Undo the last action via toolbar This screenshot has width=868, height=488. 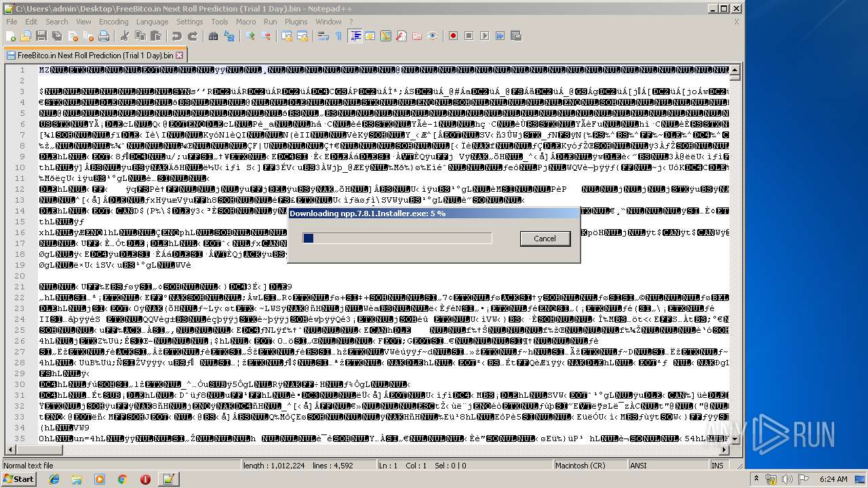tap(177, 36)
